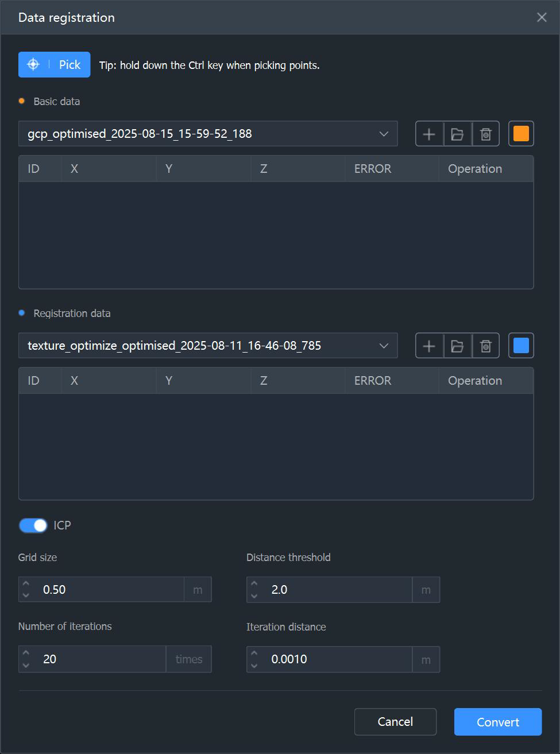Click the Cancel button
Viewport: 560px width, 754px height.
click(395, 722)
